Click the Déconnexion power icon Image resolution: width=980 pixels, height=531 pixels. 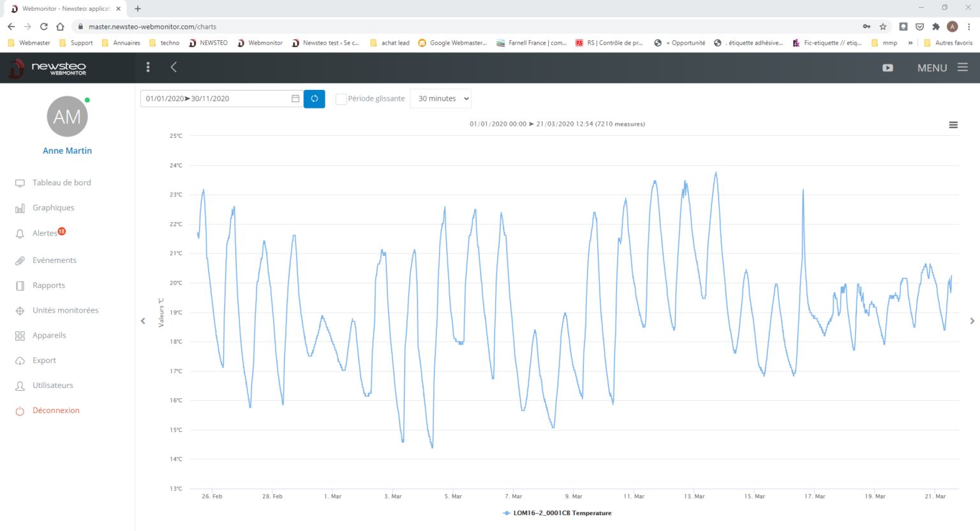coord(20,411)
